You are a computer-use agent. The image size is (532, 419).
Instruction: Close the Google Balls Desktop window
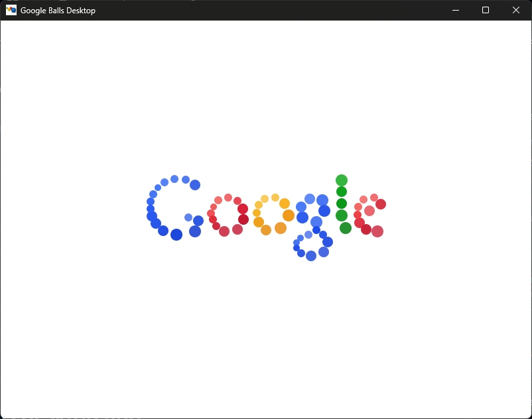click(x=515, y=10)
